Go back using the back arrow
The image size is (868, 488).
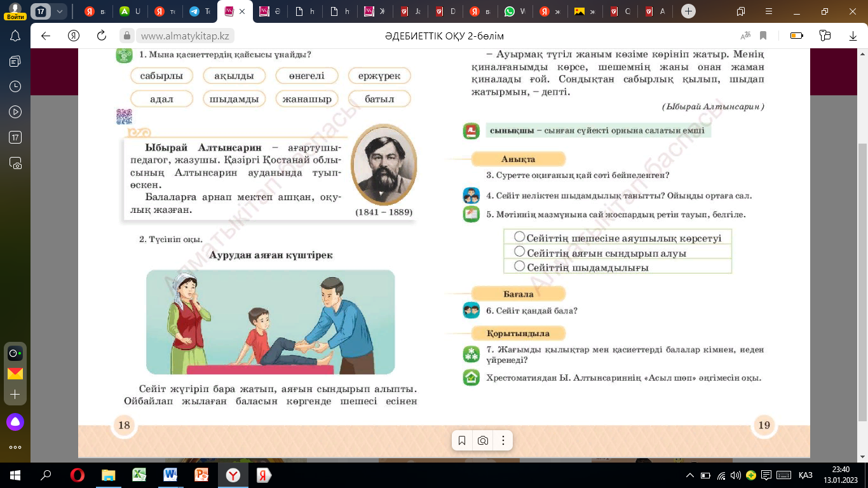(46, 36)
